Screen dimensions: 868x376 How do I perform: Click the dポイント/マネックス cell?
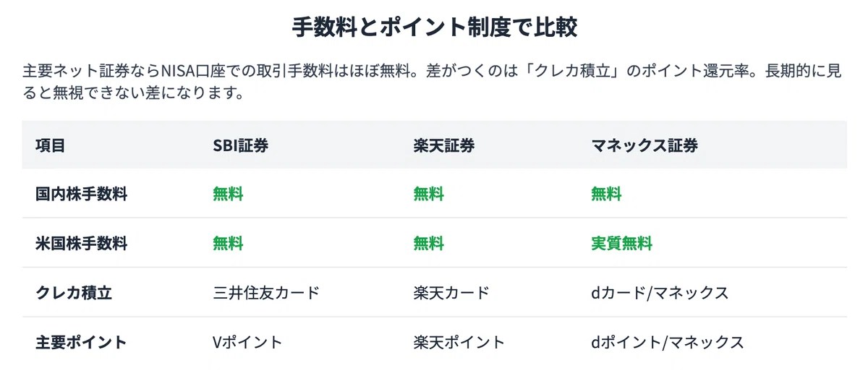click(667, 342)
